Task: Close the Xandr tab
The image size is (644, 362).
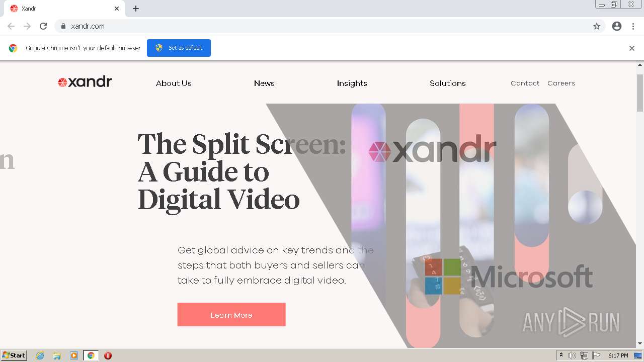Action: coord(117,9)
